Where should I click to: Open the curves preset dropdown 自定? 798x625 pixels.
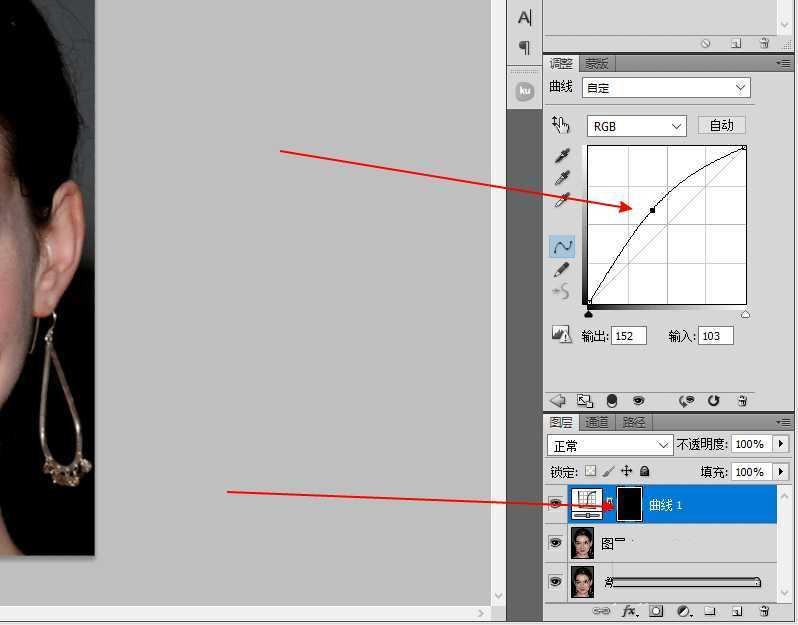pyautogui.click(x=667, y=88)
